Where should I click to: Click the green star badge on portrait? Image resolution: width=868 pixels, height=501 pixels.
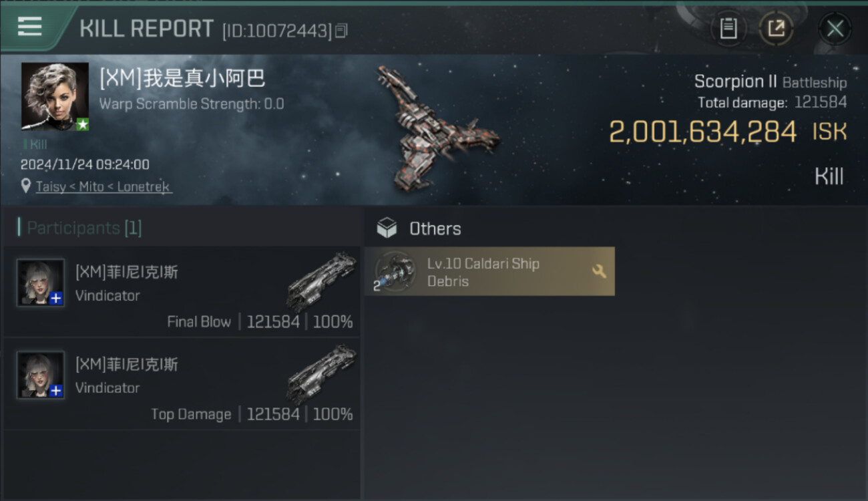(82, 124)
